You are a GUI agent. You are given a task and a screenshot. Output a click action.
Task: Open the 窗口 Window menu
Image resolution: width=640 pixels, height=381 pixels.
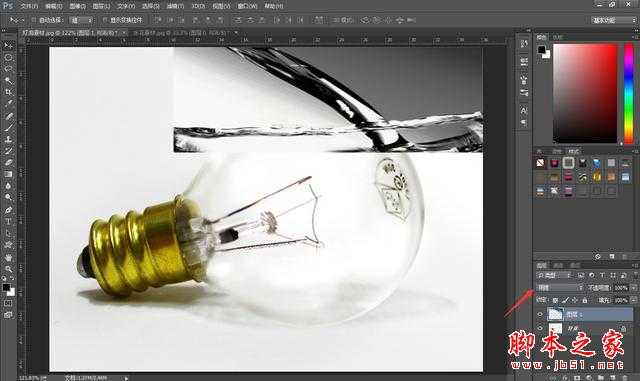(247, 6)
